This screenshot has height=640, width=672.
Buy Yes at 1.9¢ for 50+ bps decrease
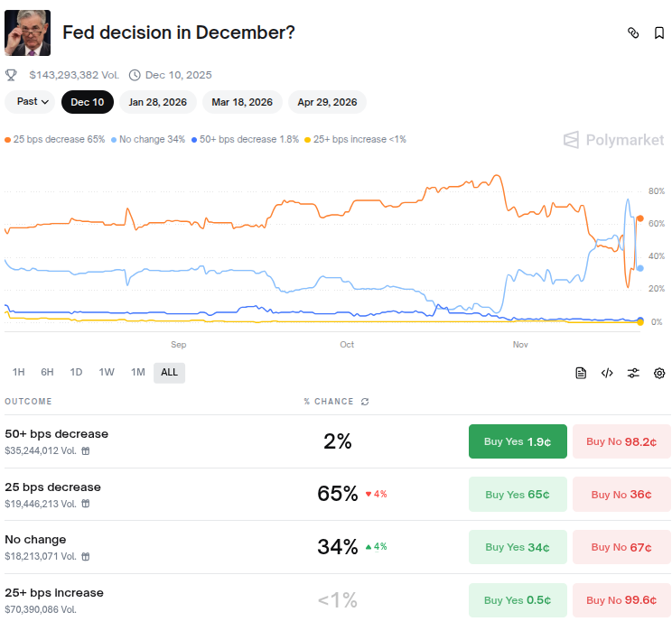coord(518,441)
